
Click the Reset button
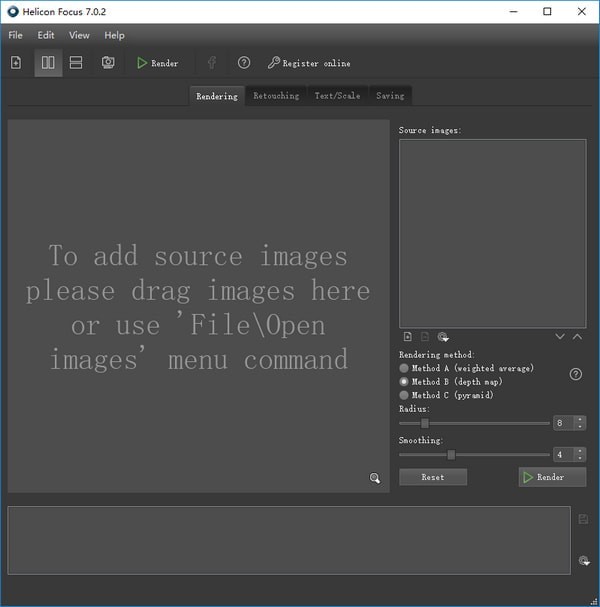pyautogui.click(x=433, y=477)
